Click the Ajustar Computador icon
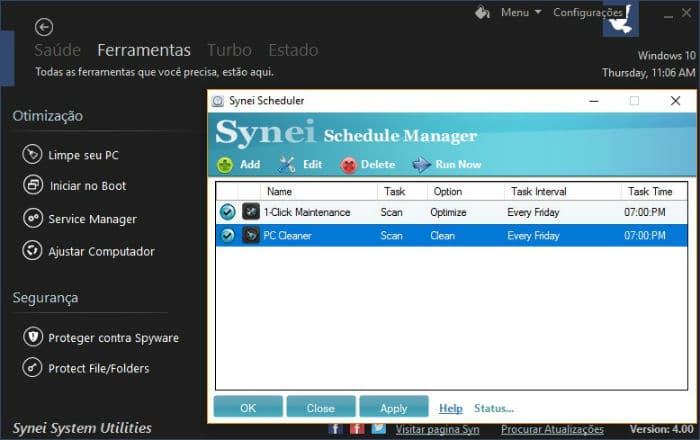700x440 pixels. 32,251
